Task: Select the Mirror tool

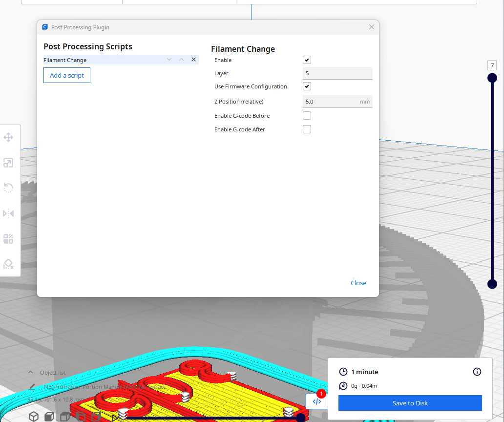Action: click(8, 213)
